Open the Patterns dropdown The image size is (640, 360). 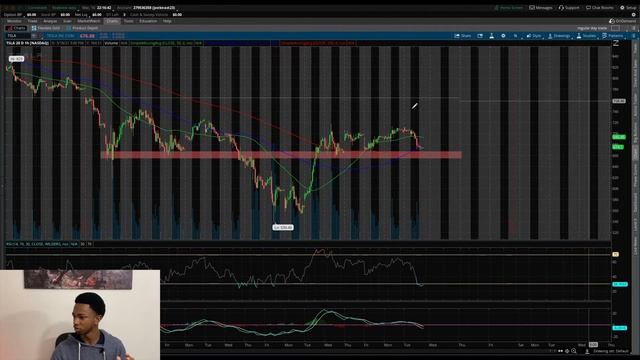(613, 36)
